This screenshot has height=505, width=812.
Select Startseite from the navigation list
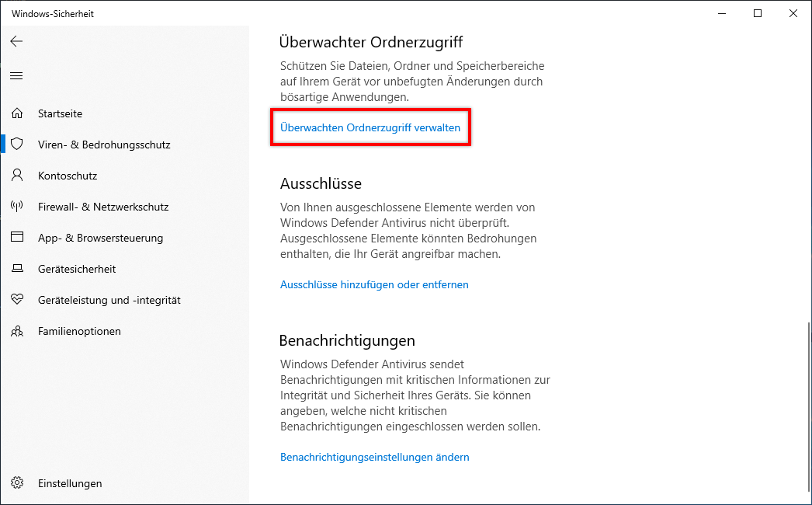click(x=62, y=113)
